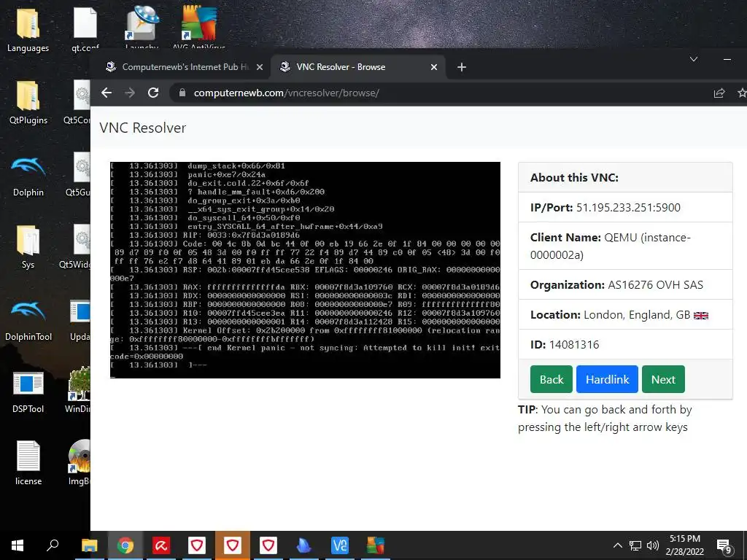Select the QtPlugins folder on desktop
The width and height of the screenshot is (747, 560).
(28, 103)
